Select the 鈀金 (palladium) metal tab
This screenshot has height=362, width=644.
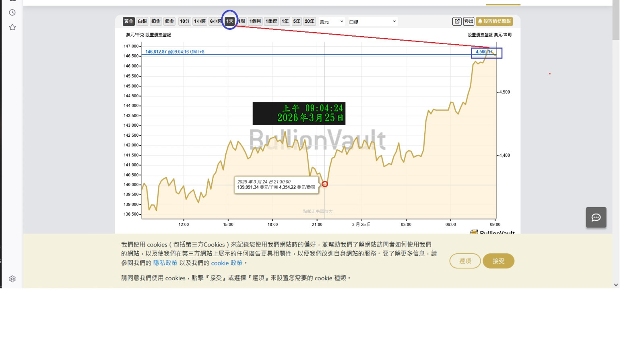[169, 21]
